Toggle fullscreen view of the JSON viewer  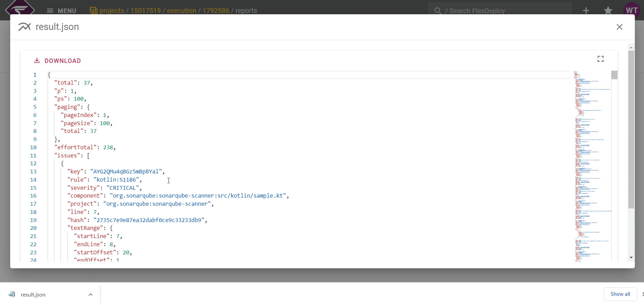[x=601, y=59]
